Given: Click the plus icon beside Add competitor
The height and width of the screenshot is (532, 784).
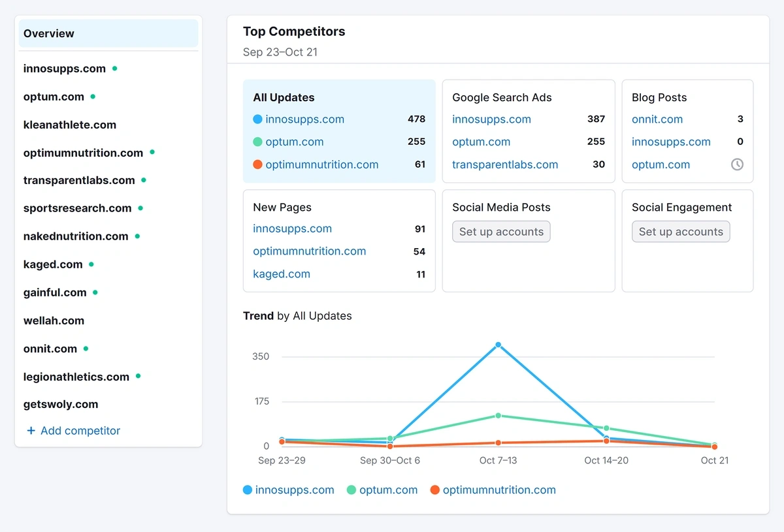Looking at the screenshot, I should click(31, 431).
